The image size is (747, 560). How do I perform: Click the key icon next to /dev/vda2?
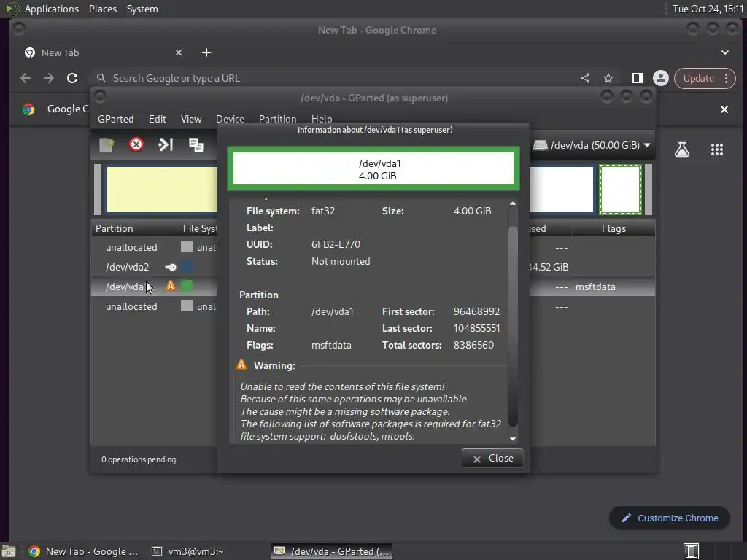point(170,267)
